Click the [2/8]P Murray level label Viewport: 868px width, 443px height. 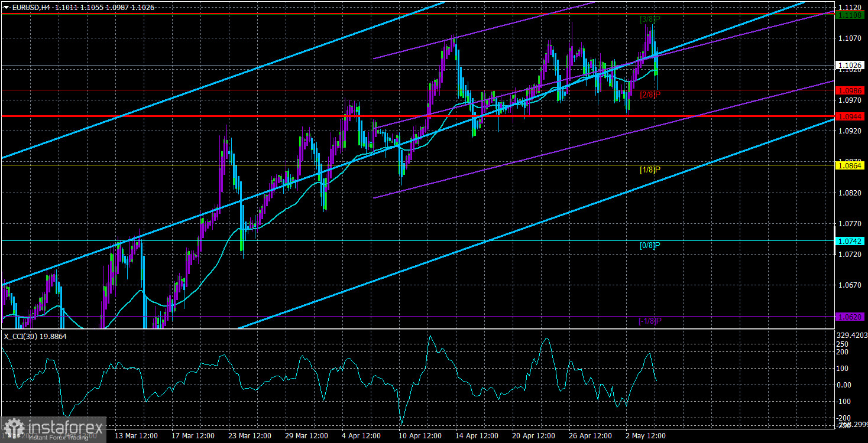point(650,95)
